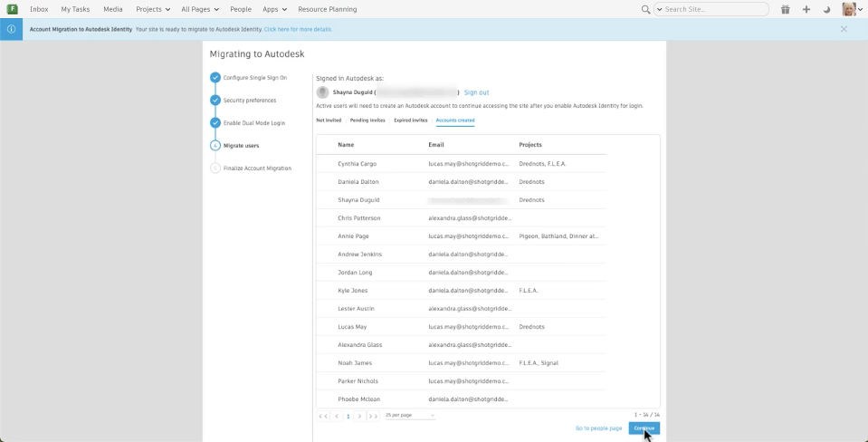Viewport: 868px width, 442px height.
Task: Click the green F site logo icon
Action: tap(12, 9)
